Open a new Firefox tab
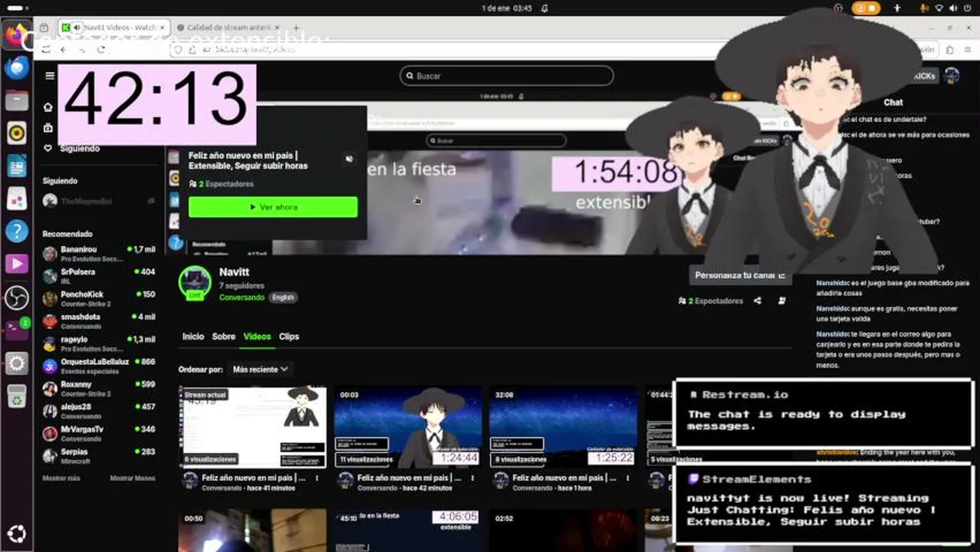Screen dimensions: 980x552 click(x=296, y=28)
